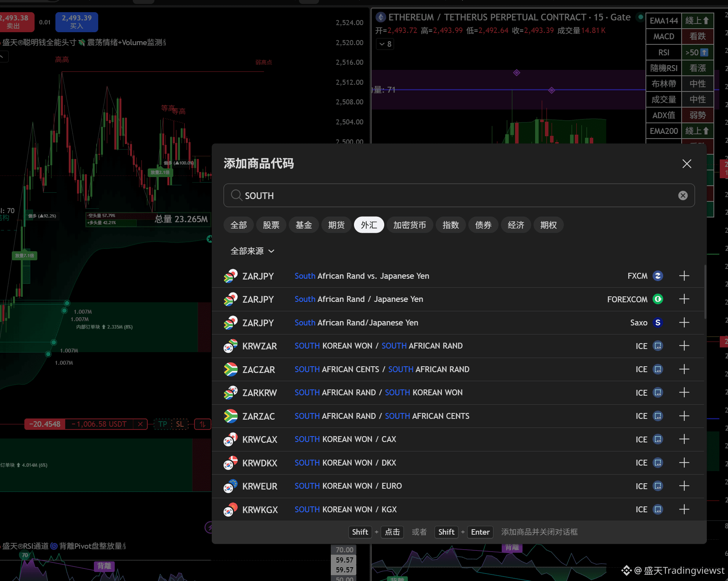This screenshot has width=728, height=581.
Task: Click the search input containing SOUTH
Action: (459, 195)
